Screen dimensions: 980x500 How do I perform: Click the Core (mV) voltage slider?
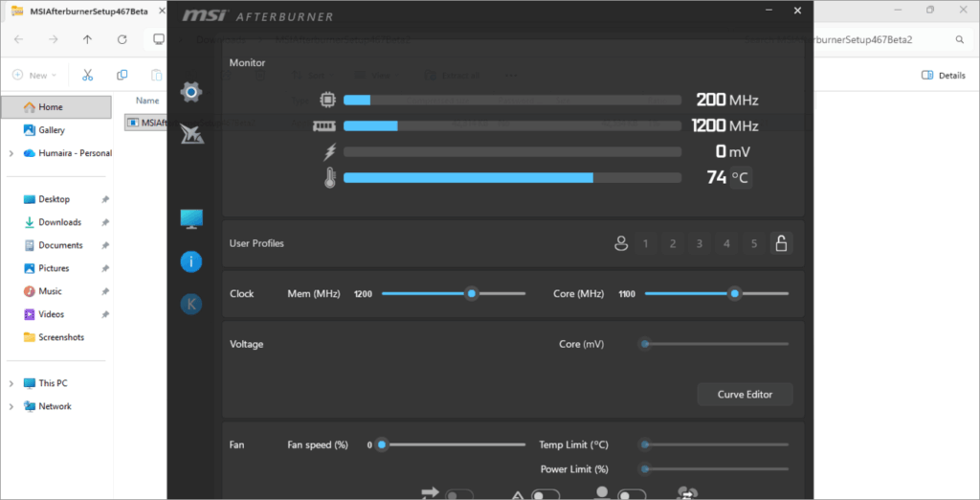[x=716, y=344]
